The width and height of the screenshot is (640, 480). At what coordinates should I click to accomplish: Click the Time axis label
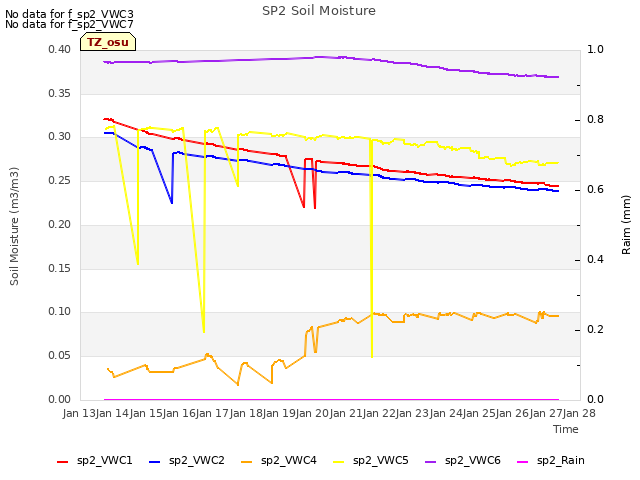566,429
